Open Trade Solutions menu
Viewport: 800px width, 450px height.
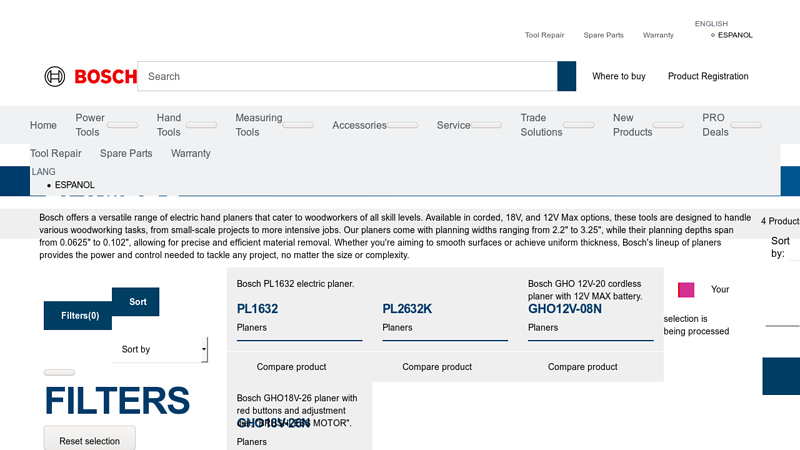pyautogui.click(x=541, y=125)
